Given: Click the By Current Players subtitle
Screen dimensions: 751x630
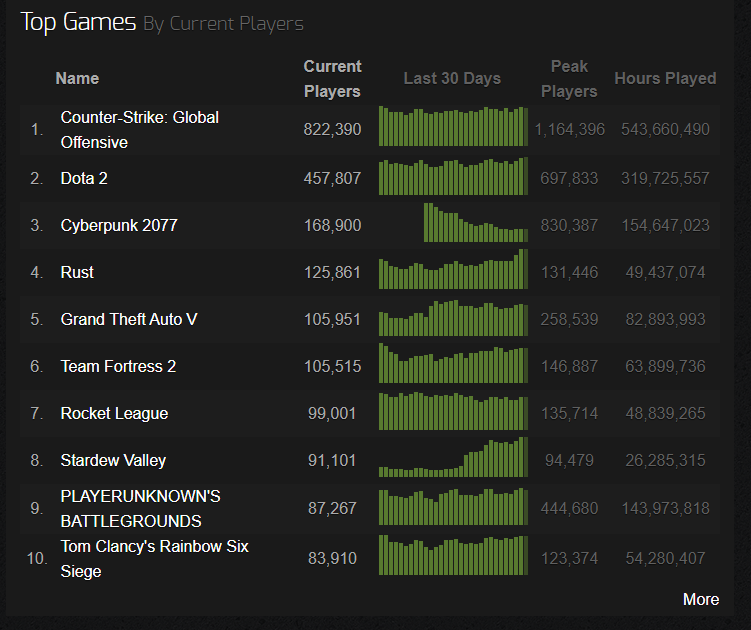Looking at the screenshot, I should pyautogui.click(x=224, y=24).
